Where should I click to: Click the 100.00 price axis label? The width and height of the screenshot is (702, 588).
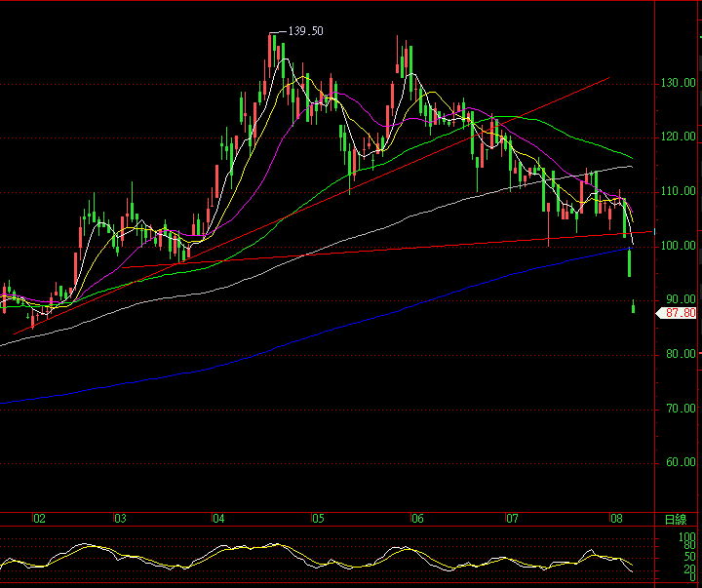pyautogui.click(x=679, y=246)
